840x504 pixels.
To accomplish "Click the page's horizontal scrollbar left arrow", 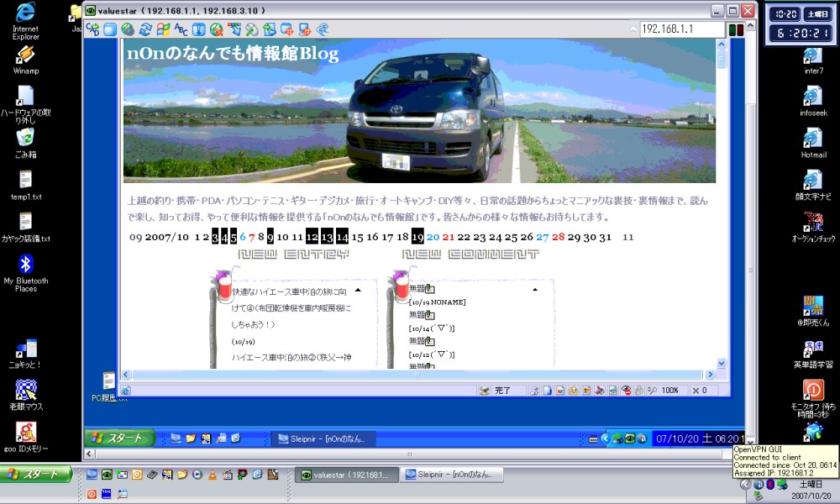I will [126, 375].
